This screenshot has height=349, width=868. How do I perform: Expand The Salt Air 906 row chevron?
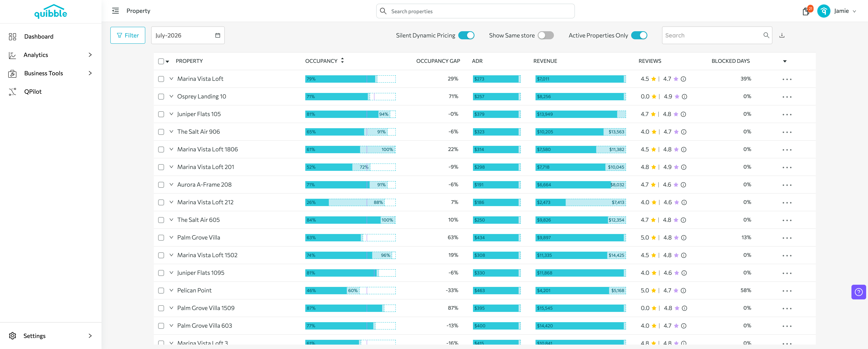171,132
